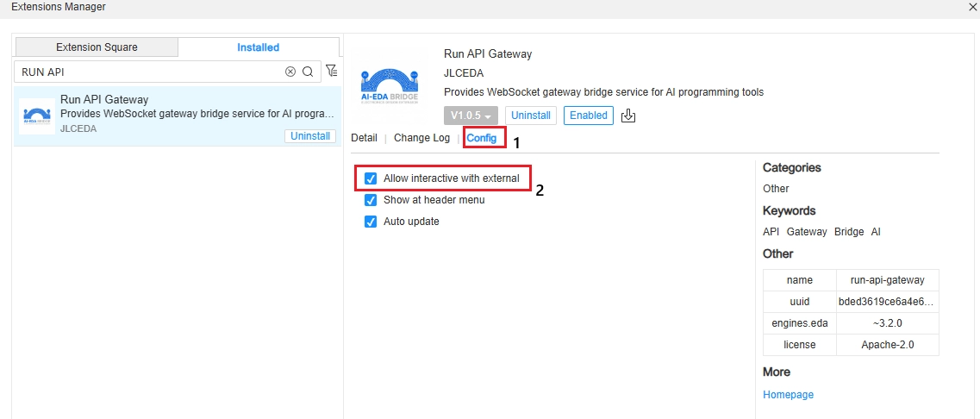Click the run-api-gateway name value

[888, 280]
